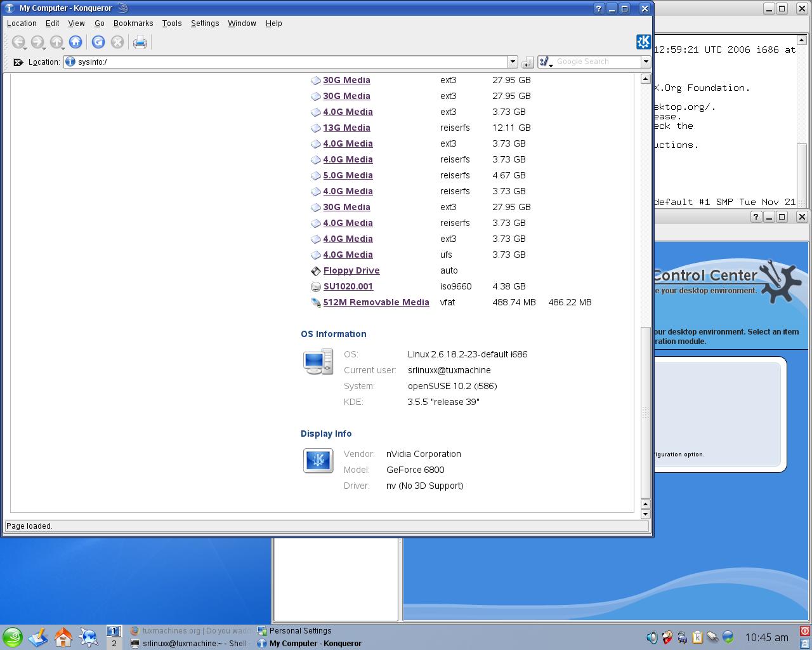Open the View menu

[77, 23]
